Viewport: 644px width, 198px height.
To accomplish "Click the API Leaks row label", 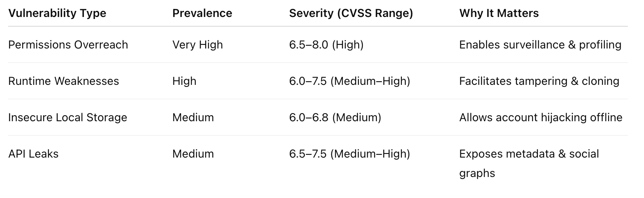I will [33, 154].
